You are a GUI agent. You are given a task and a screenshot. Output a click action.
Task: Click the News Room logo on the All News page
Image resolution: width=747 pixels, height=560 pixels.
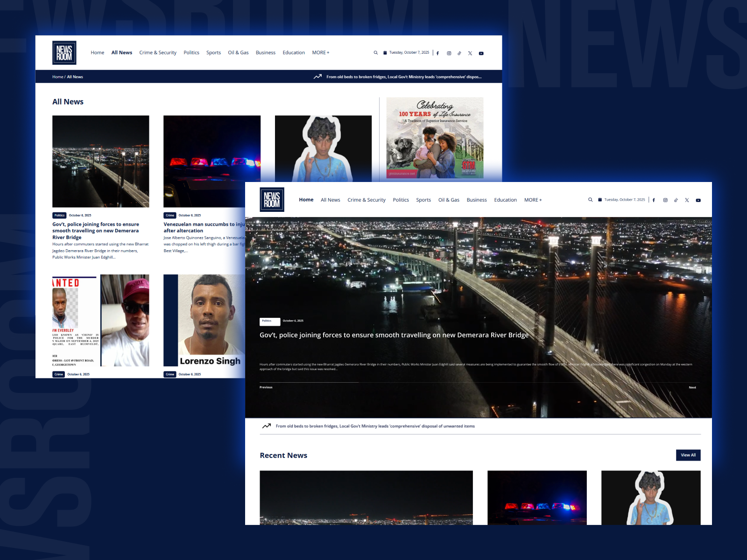click(64, 53)
